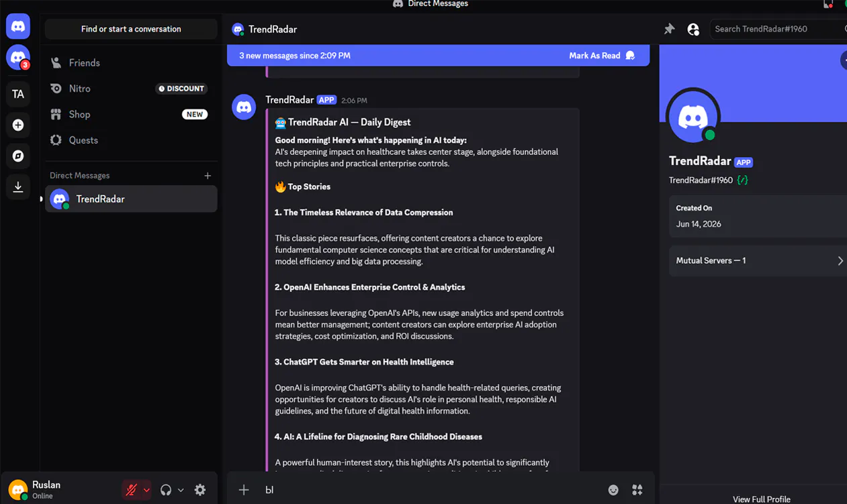Click Ruslan user avatar in the user panel
The width and height of the screenshot is (847, 504).
click(18, 489)
